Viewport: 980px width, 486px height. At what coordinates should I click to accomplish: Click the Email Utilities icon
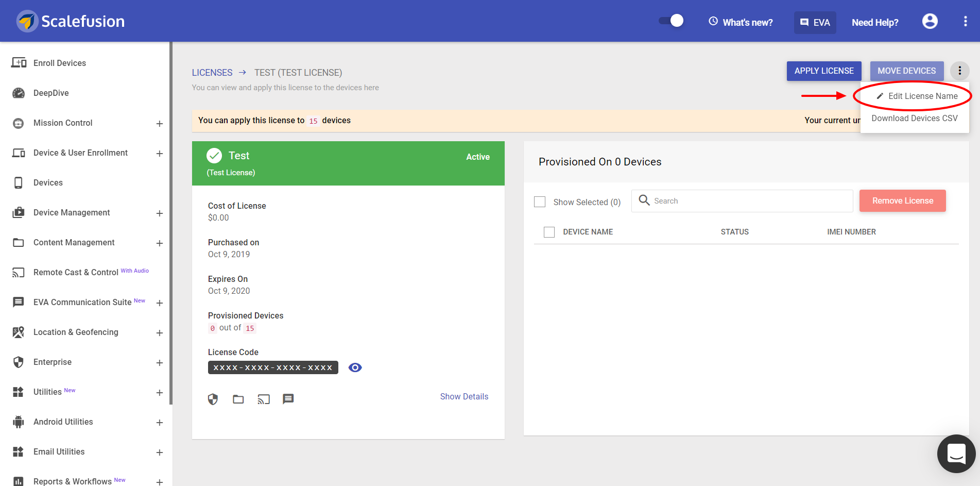[19, 452]
